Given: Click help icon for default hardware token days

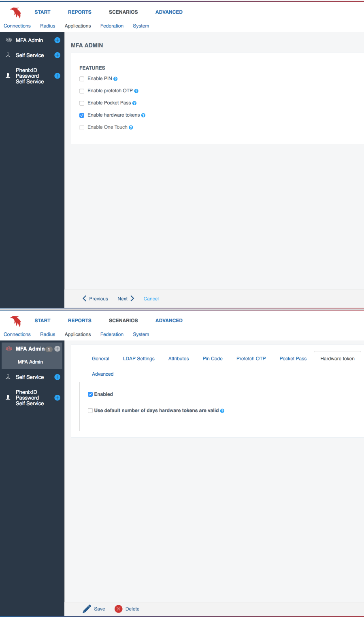Looking at the screenshot, I should click(222, 411).
